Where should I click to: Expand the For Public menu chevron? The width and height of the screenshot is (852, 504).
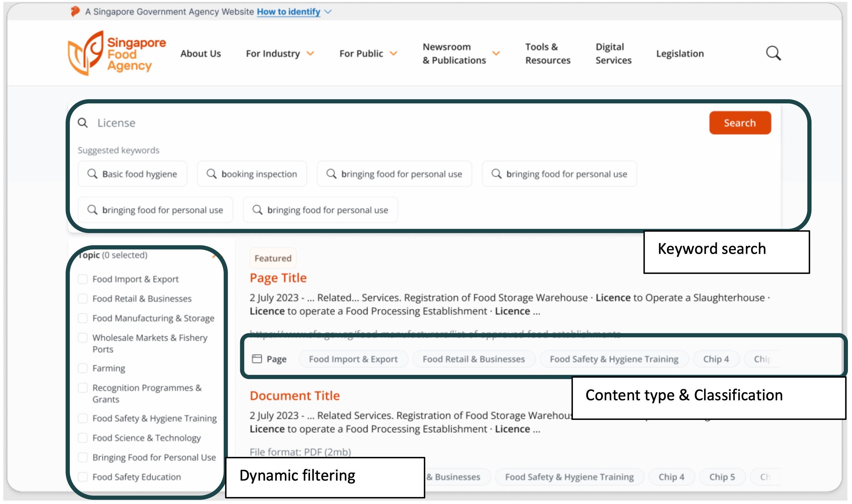coord(393,54)
